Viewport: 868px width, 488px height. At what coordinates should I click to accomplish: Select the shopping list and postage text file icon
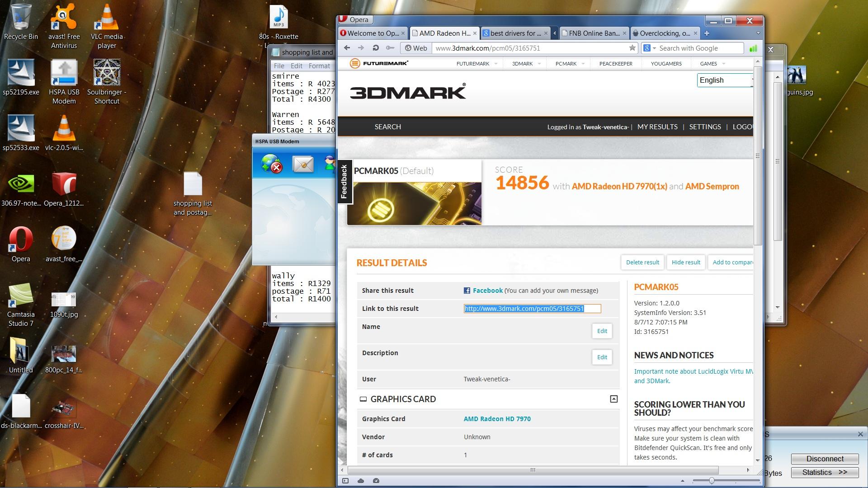[x=193, y=194]
